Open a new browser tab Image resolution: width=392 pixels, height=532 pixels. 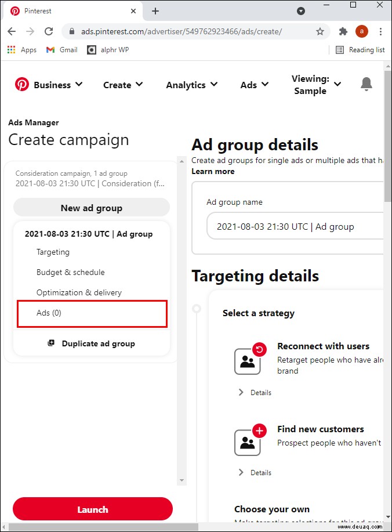point(155,11)
